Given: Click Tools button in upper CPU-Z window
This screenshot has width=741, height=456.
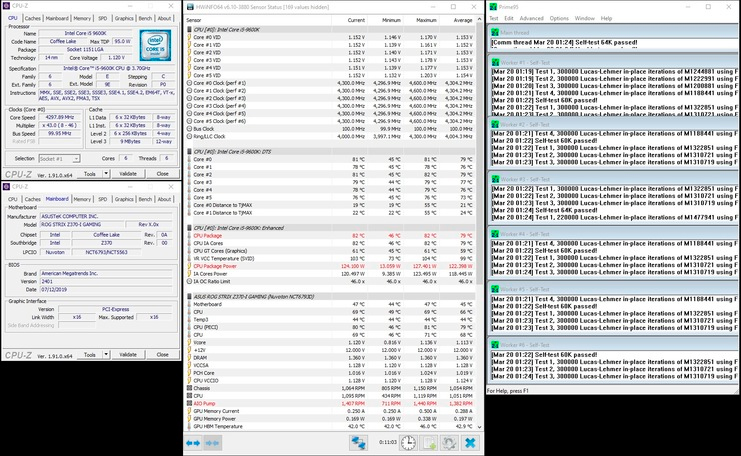Looking at the screenshot, I should click(90, 174).
